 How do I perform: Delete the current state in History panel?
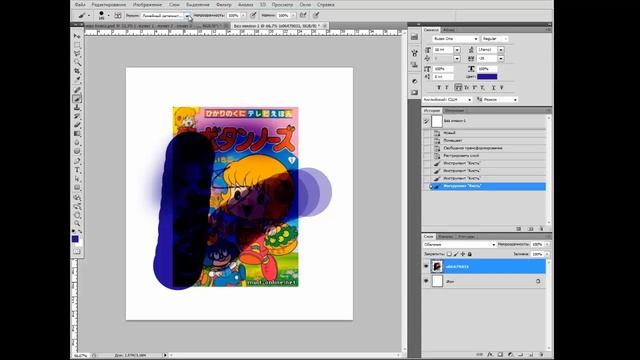(541, 229)
